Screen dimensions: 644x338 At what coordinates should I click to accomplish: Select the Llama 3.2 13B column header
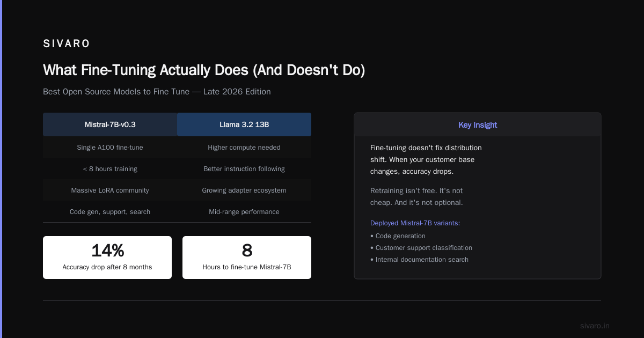click(x=244, y=124)
